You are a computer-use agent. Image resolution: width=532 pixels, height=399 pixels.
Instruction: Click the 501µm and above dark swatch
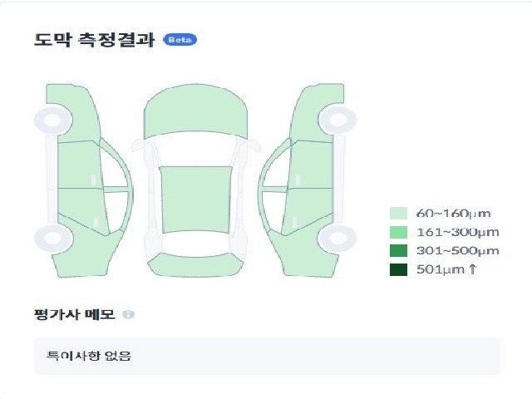(x=398, y=269)
